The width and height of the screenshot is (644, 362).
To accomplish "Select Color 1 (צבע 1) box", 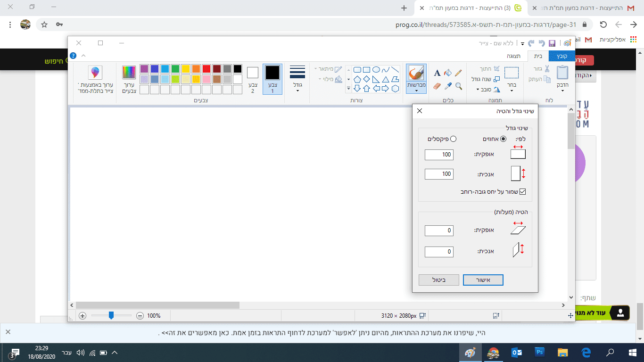I will (x=272, y=79).
